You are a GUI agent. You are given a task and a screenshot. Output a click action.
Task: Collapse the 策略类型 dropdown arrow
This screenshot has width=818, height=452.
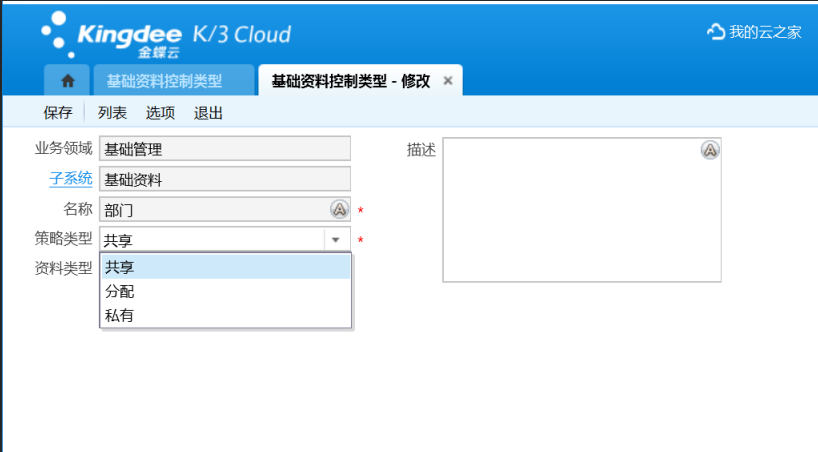click(337, 240)
